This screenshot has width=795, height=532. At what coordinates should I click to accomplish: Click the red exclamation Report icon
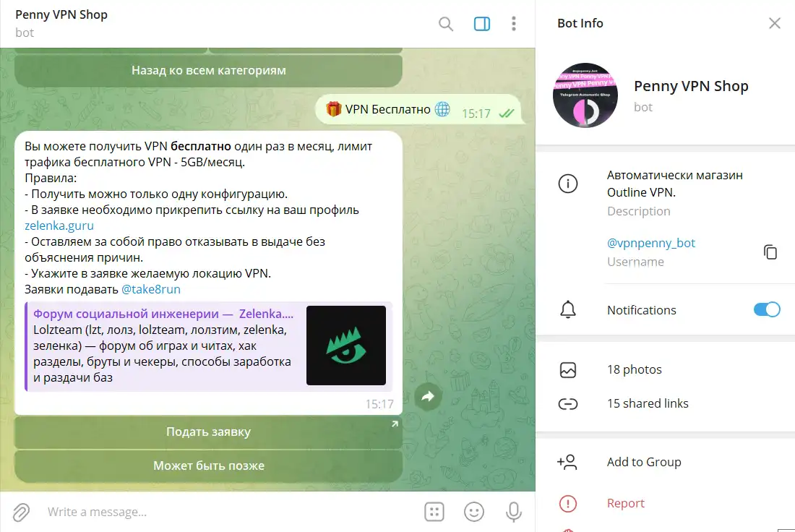click(x=568, y=504)
